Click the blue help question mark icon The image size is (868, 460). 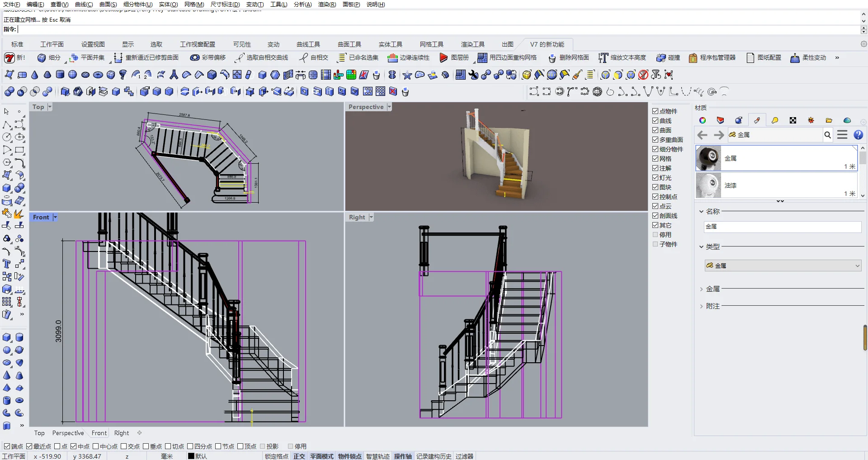tap(858, 135)
